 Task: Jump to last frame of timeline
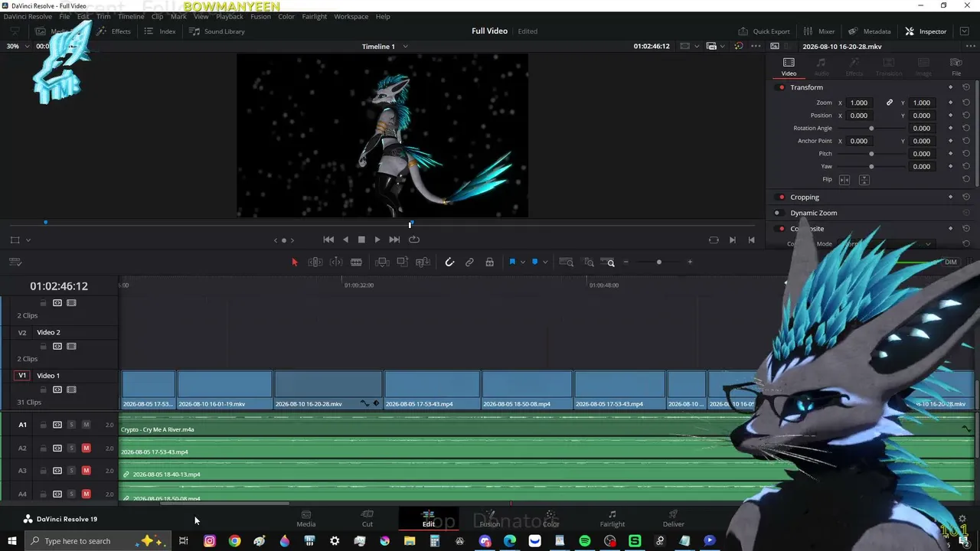tap(394, 240)
